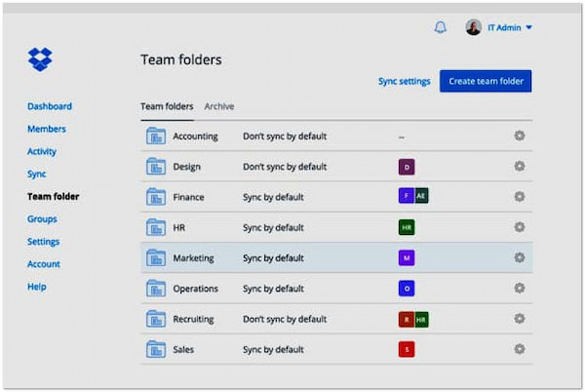Click the Dropbox logo icon

coord(40,60)
